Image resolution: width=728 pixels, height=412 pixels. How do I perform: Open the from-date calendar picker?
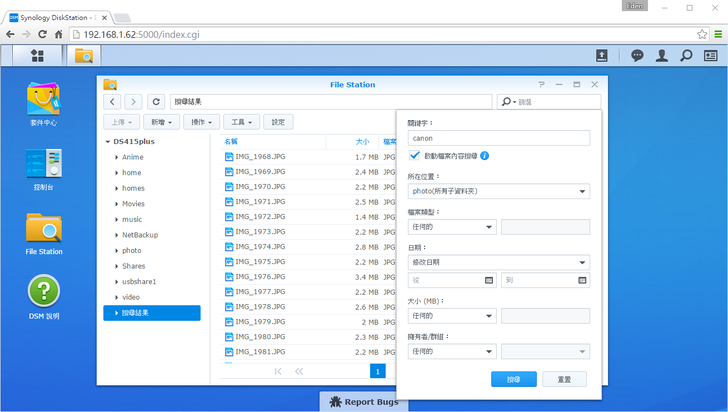click(488, 281)
